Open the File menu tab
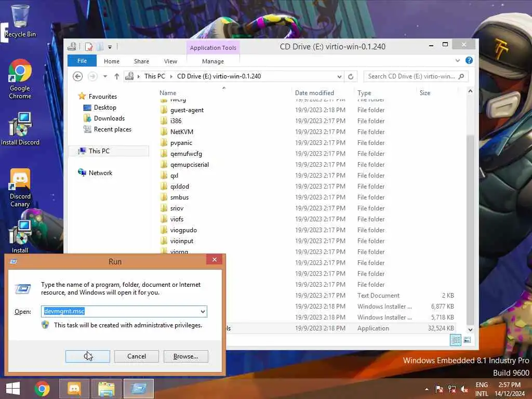This screenshot has height=399, width=532. point(82,61)
